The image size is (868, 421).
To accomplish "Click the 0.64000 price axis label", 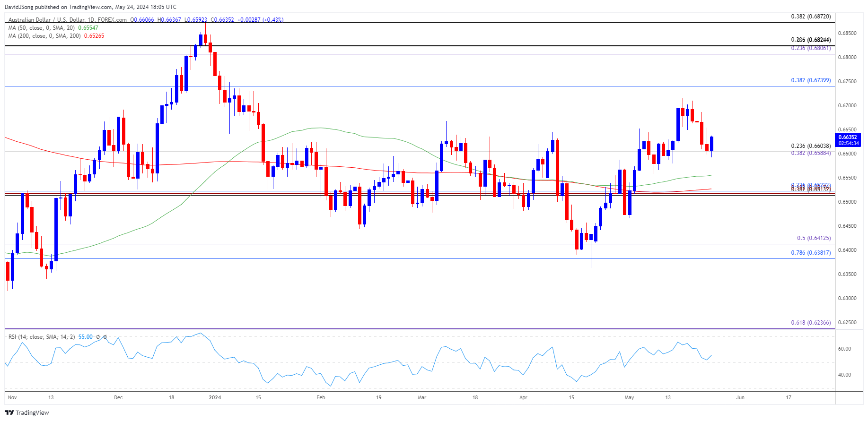I will coord(847,250).
